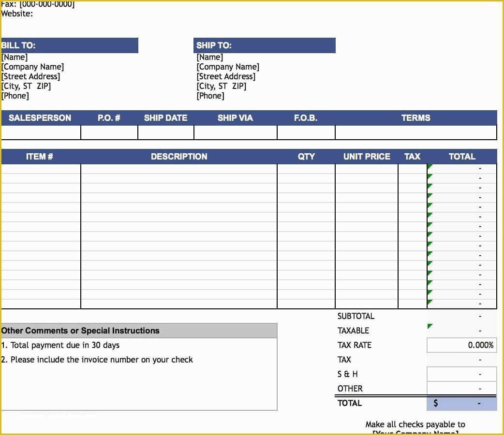The width and height of the screenshot is (504, 435).
Task: Select the SHIP VIA column header
Action: tap(235, 118)
